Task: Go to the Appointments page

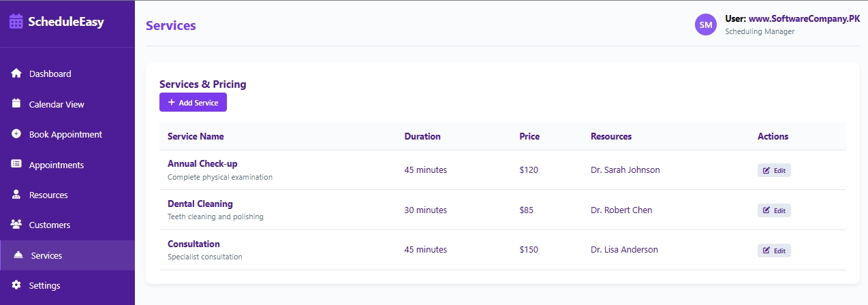Action: tap(56, 165)
